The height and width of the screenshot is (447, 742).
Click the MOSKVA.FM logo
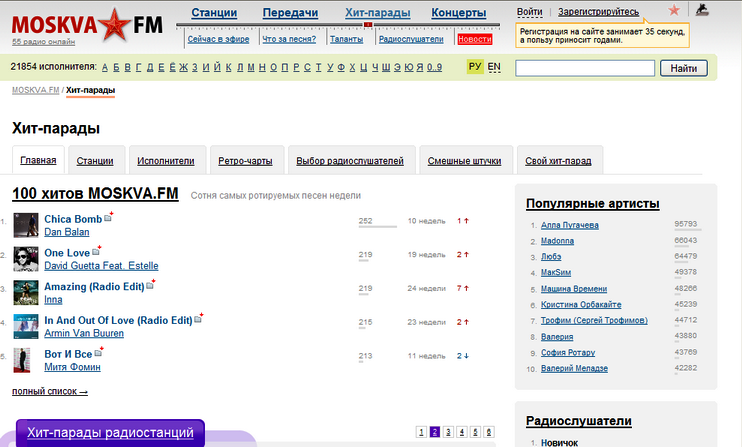coord(87,24)
